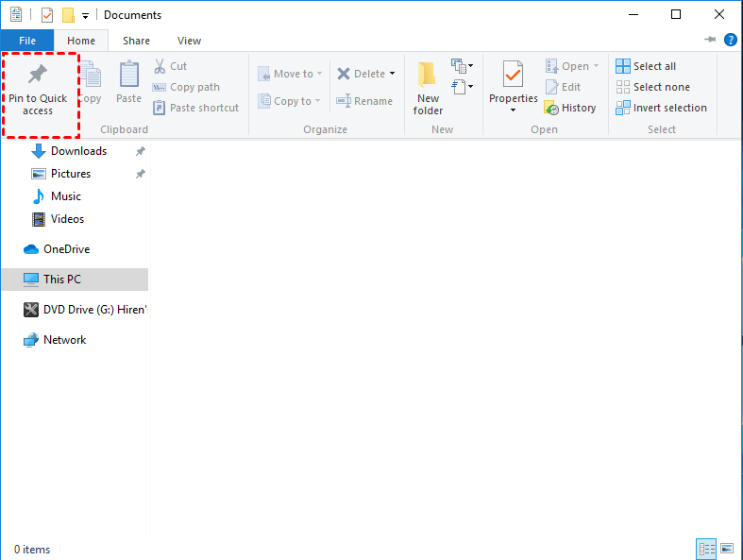Open the Properties checkmark icon

coord(513,74)
